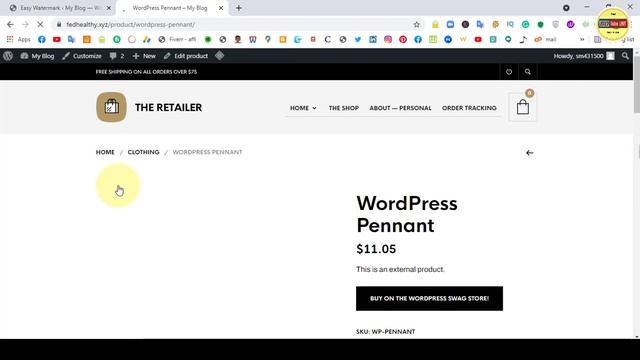The height and width of the screenshot is (360, 640).
Task: Click the diamond plugin icon in admin bar
Action: pyautogui.click(x=220, y=56)
